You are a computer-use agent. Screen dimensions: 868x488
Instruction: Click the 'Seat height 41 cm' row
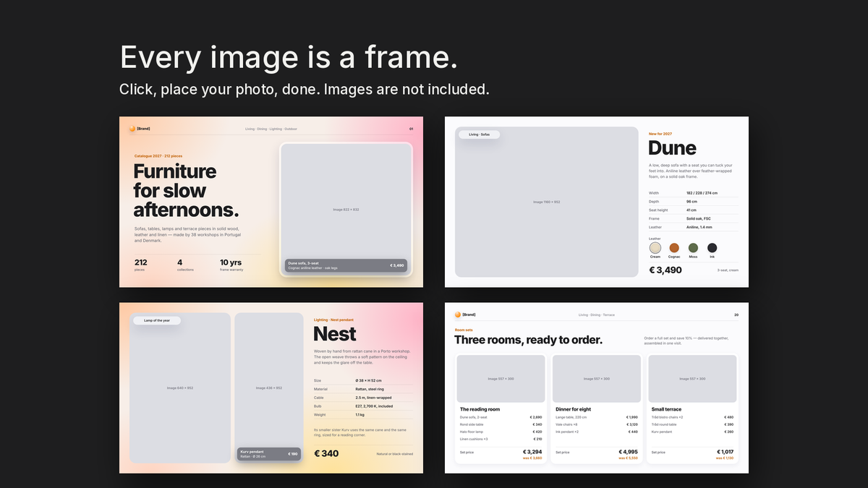[x=694, y=210]
